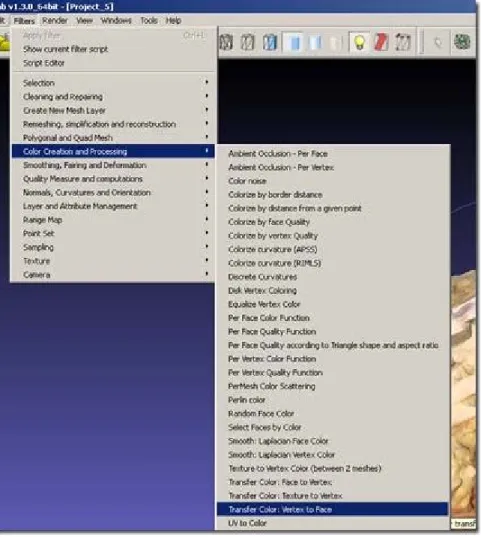The image size is (481, 537).
Task: Expand the Sampling submenu arrow
Action: point(207,247)
